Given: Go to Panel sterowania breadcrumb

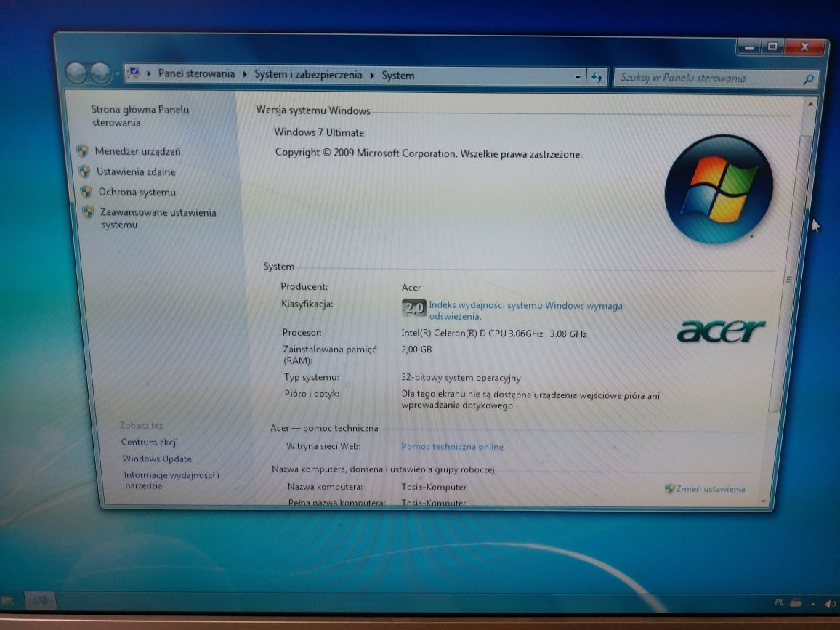Looking at the screenshot, I should coord(196,73).
